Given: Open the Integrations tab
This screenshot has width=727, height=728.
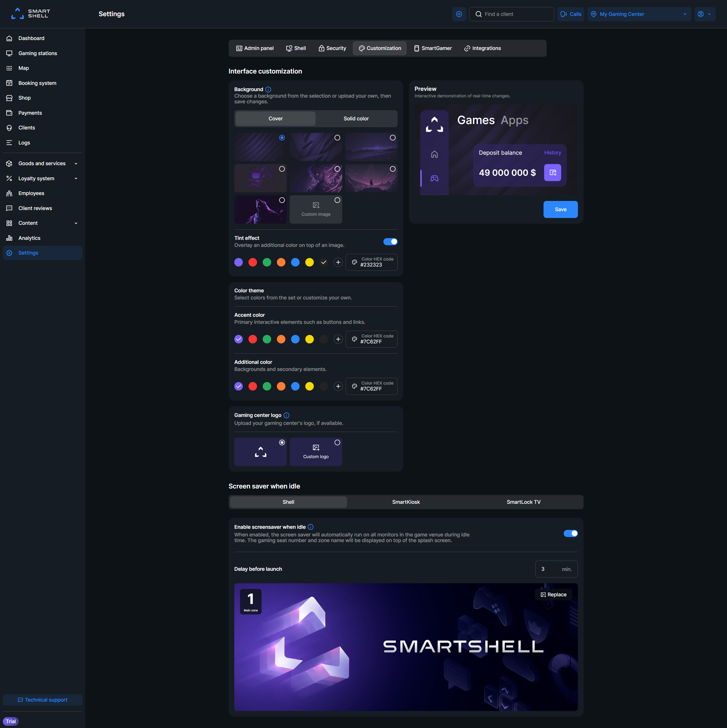Looking at the screenshot, I should pos(483,48).
